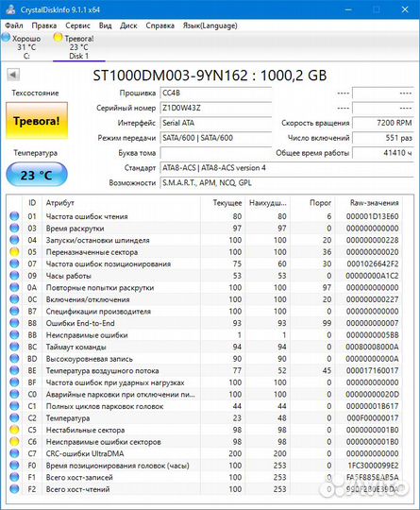Click the yellow status icon for attribute C6
420x510 pixels.
click(14, 442)
